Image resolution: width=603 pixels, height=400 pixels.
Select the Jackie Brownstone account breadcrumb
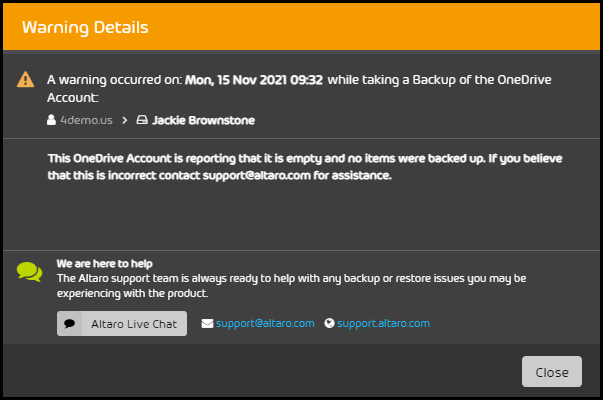[203, 120]
